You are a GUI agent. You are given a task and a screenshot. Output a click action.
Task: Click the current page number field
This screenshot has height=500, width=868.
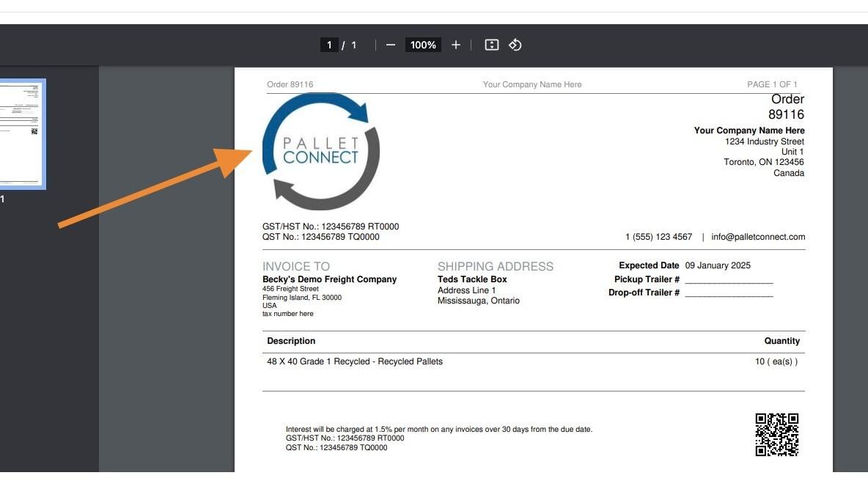click(x=329, y=45)
